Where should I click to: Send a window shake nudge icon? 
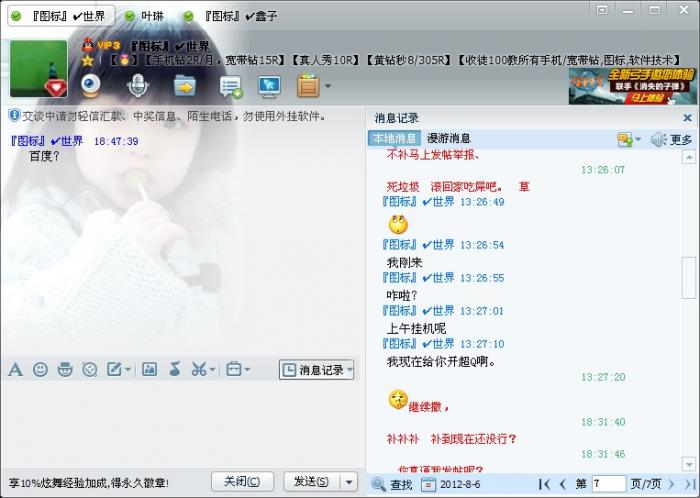90,369
